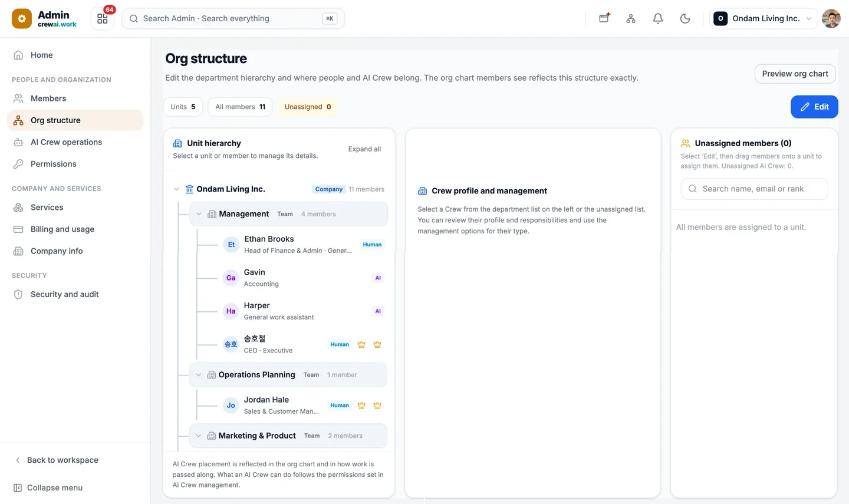Select Jordan Hale member row

point(304,406)
